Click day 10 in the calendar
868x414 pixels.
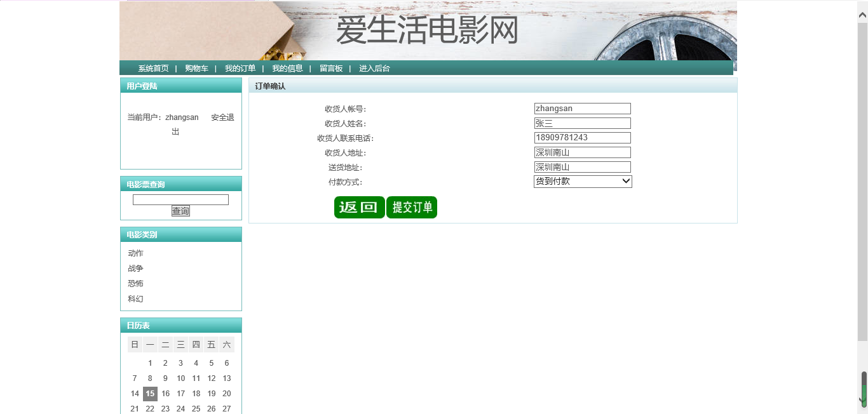[x=180, y=378]
